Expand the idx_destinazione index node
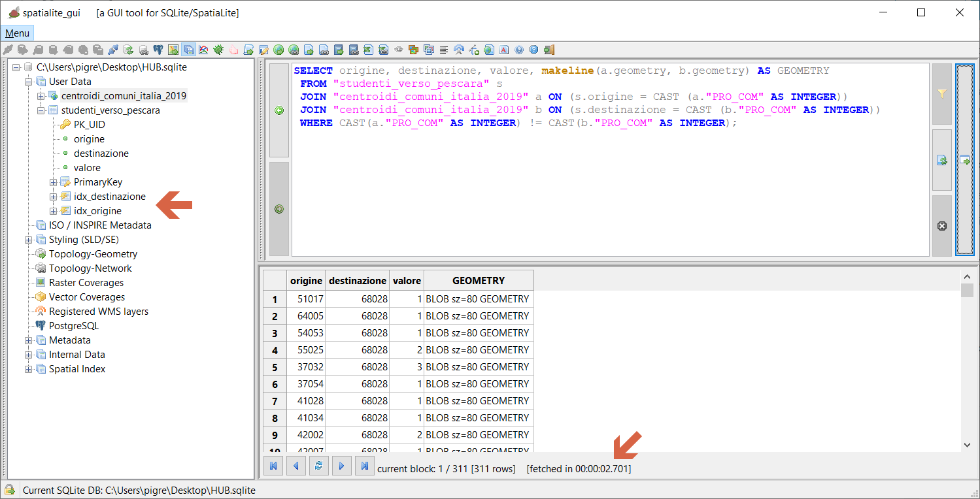The height and width of the screenshot is (499, 980). (53, 197)
